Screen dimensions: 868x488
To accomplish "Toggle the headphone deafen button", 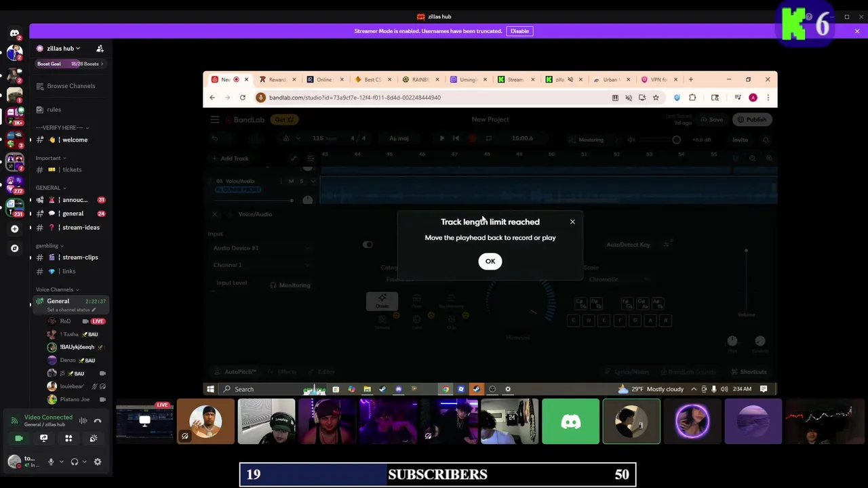I will point(75,462).
